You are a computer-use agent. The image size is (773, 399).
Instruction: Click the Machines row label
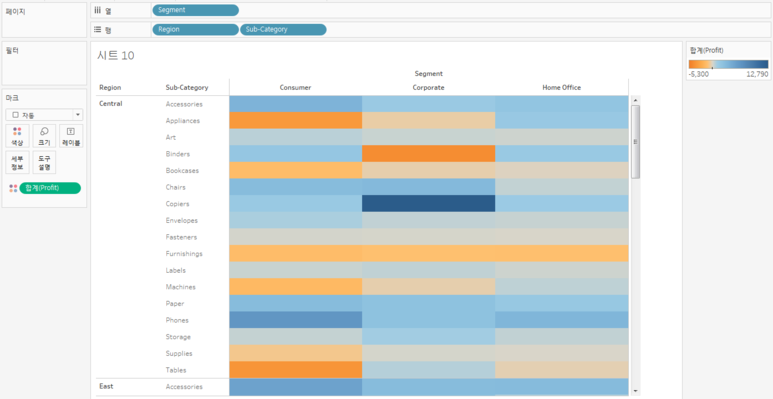click(180, 287)
